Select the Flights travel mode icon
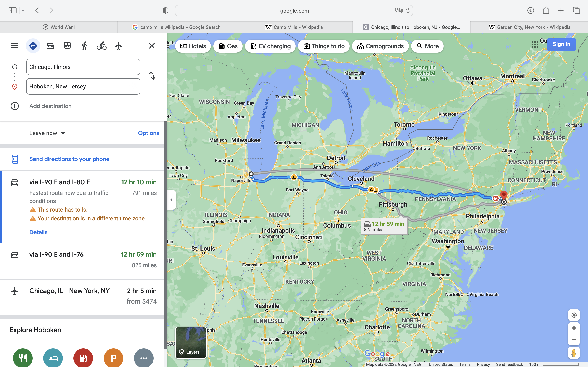The width and height of the screenshot is (588, 367). pyautogui.click(x=119, y=46)
